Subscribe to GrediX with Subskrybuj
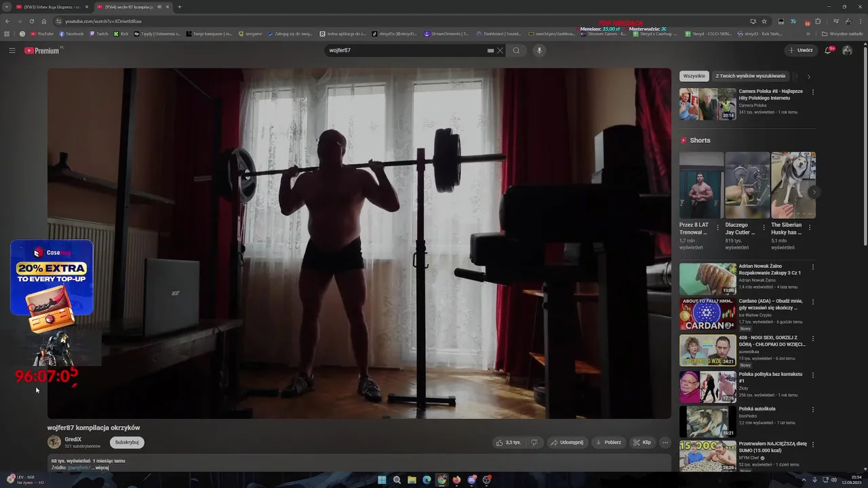This screenshot has height=488, width=868. point(127,442)
